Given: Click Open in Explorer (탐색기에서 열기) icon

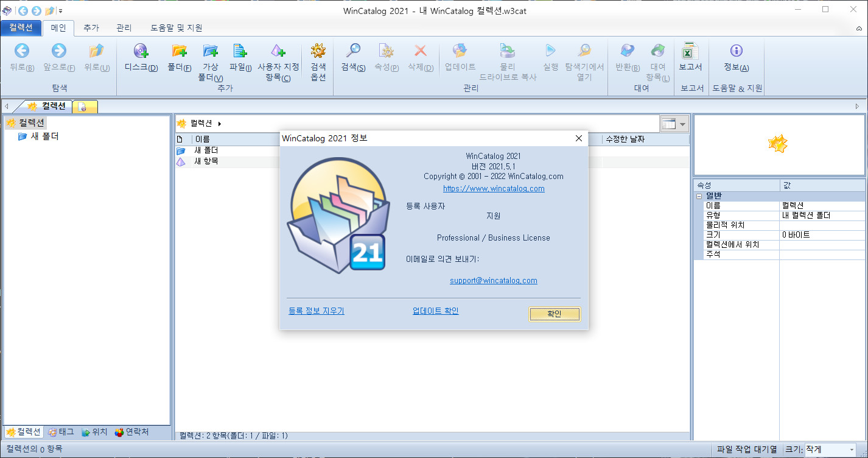Looking at the screenshot, I should [584, 51].
